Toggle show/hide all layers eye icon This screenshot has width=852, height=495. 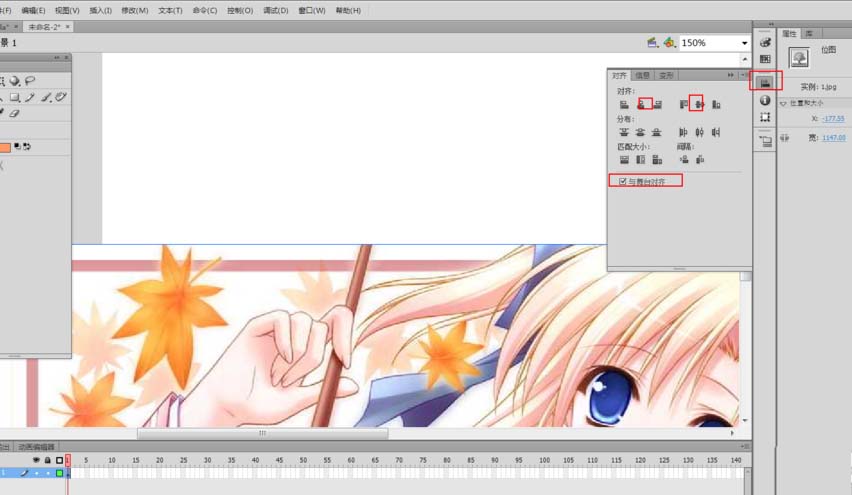(36, 460)
